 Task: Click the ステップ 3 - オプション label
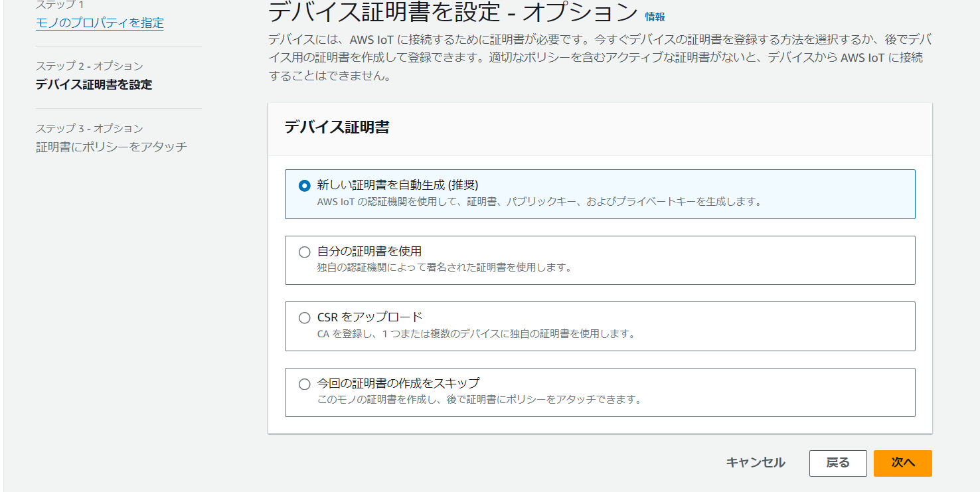[90, 128]
